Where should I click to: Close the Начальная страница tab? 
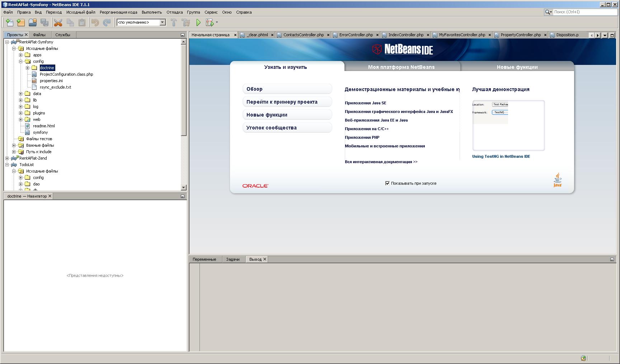click(x=235, y=35)
